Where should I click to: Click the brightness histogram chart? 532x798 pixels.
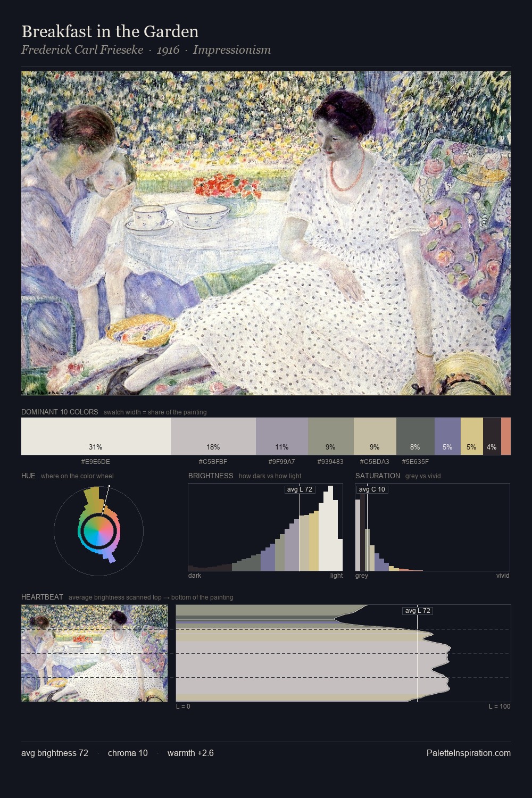[265, 527]
